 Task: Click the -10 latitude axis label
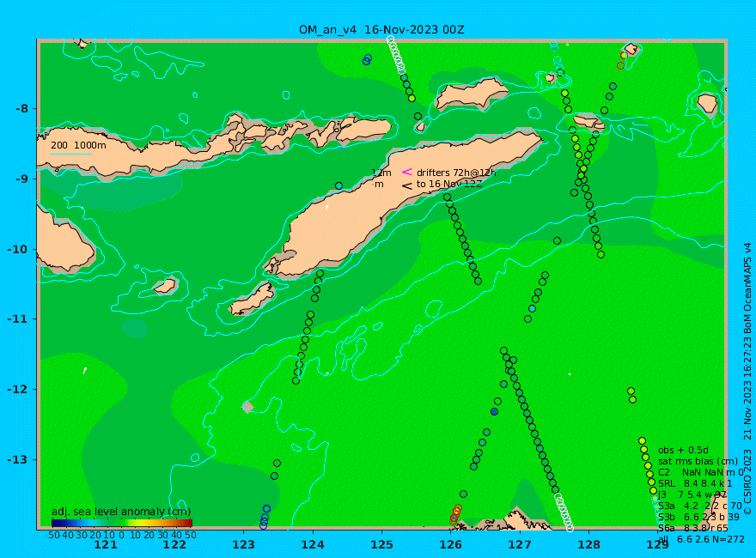tap(18, 249)
